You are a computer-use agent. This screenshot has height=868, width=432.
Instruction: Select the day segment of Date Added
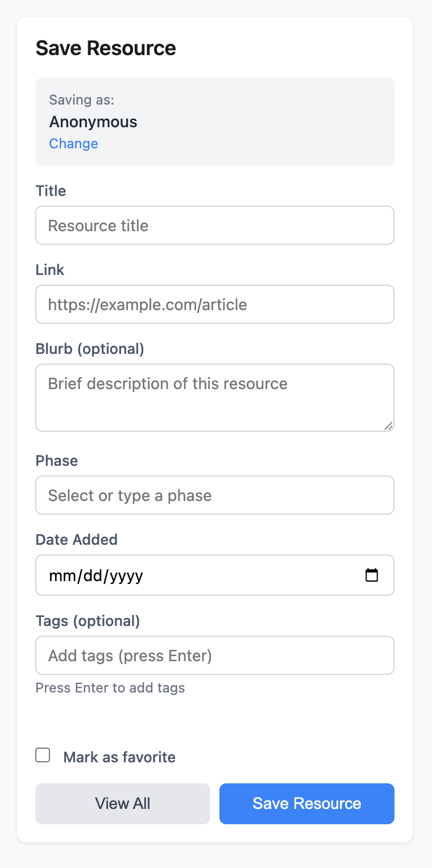pos(91,576)
